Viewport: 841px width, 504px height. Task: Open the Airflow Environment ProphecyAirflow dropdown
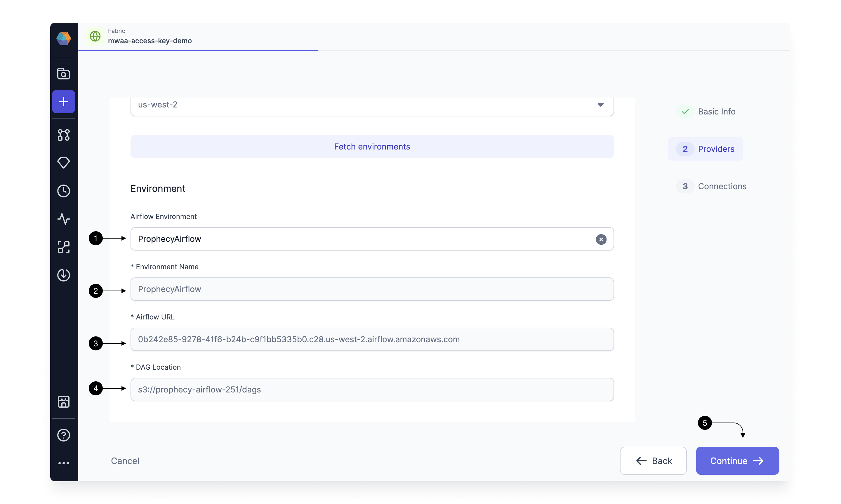(372, 239)
